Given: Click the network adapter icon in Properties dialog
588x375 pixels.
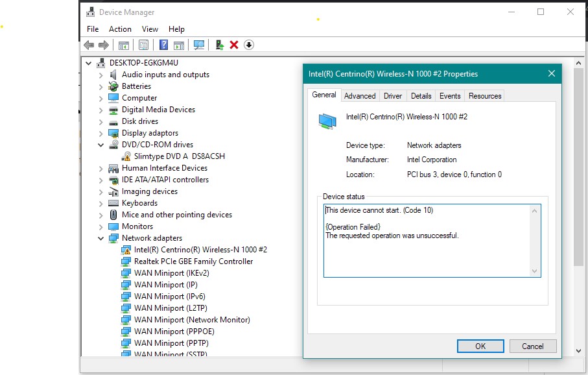Looking at the screenshot, I should (327, 121).
